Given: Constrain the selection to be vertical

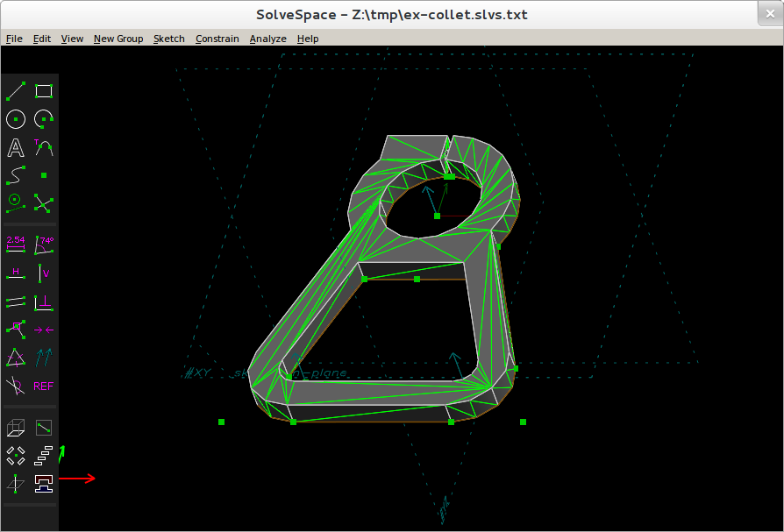Looking at the screenshot, I should point(44,273).
